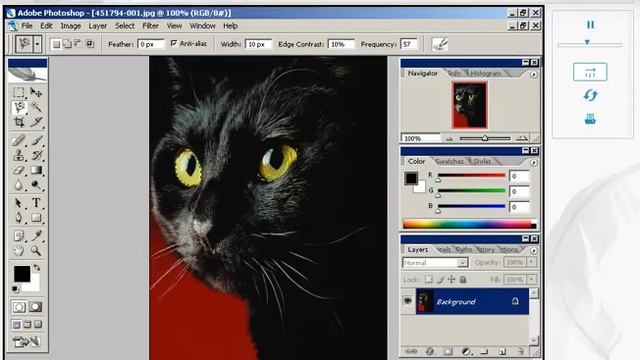Select the Magic Wand tool
Image resolution: width=640 pixels, height=360 pixels.
(x=36, y=107)
